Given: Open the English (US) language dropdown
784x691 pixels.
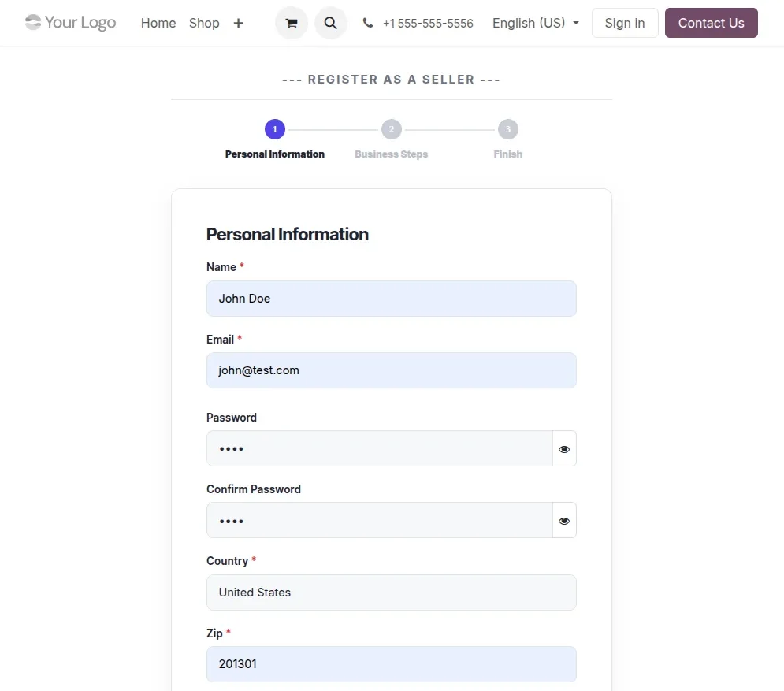Looking at the screenshot, I should (x=536, y=23).
